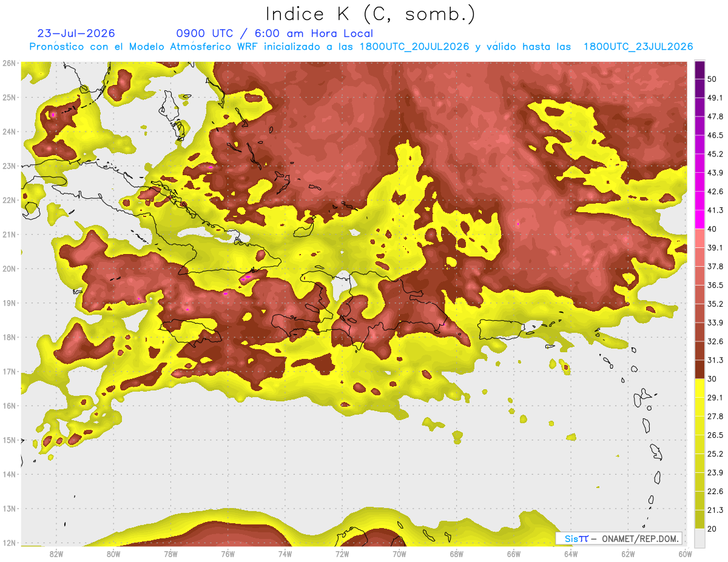The image size is (728, 562).
Task: Click the colorbar value '25.2'
Action: click(715, 454)
